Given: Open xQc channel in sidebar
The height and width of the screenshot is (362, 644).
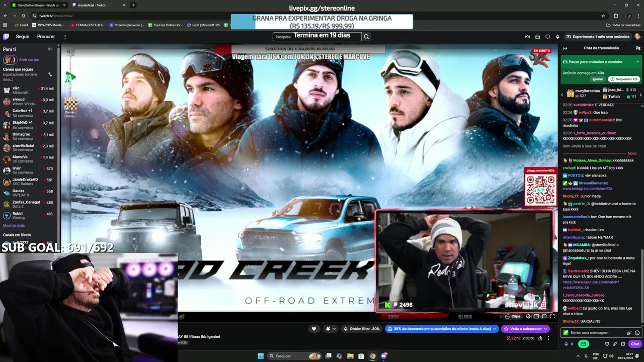Looking at the screenshot, I should pos(29,90).
